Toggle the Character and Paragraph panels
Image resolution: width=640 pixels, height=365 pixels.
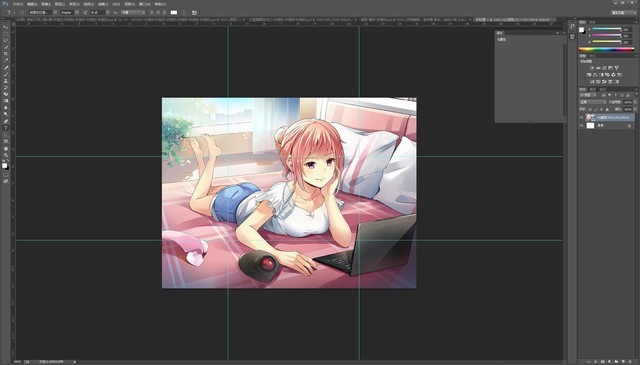click(x=194, y=13)
